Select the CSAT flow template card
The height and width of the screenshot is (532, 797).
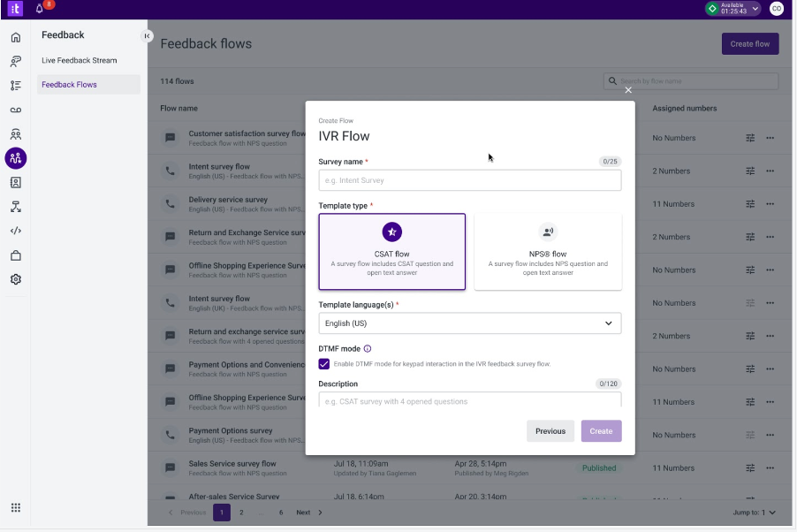pyautogui.click(x=392, y=252)
